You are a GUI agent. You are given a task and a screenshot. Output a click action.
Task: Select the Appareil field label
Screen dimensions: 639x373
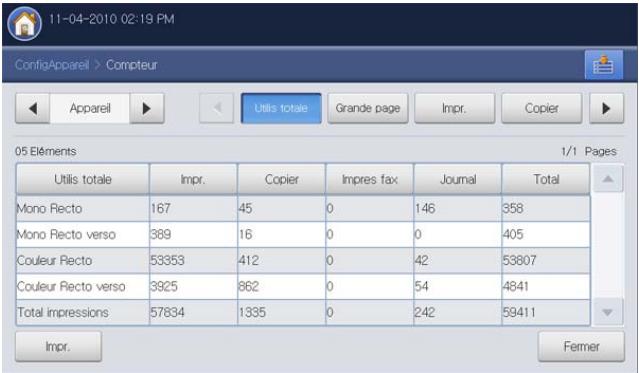point(90,108)
